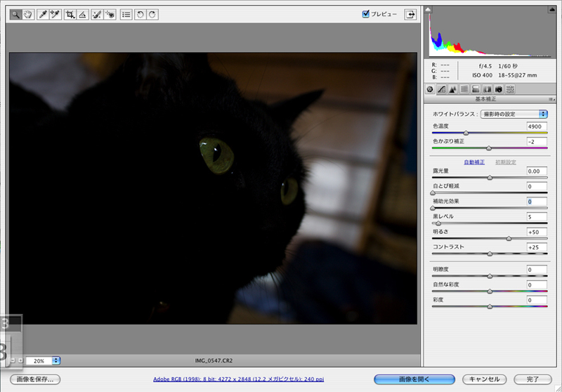Click the 彩度 slider handle
This screenshot has width=562, height=392.
490,306
